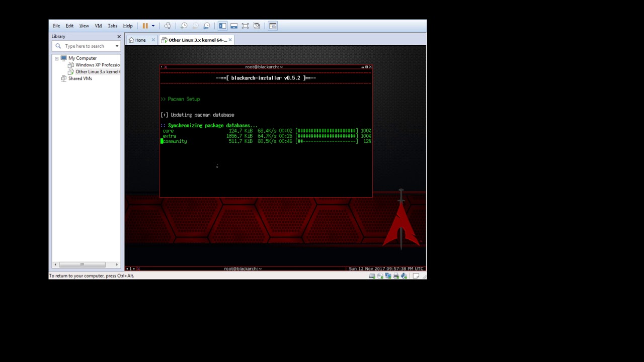This screenshot has width=644, height=362.
Task: Click the library scrollbar right arrow
Action: (x=117, y=264)
